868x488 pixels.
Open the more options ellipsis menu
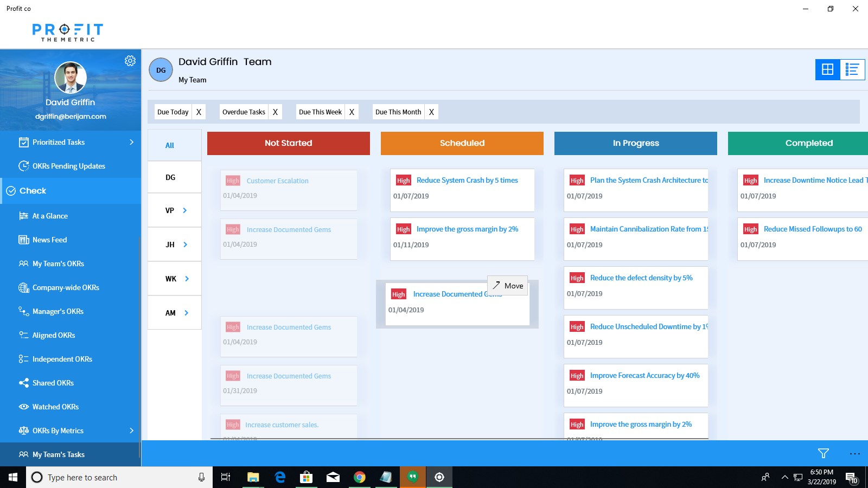tap(855, 453)
